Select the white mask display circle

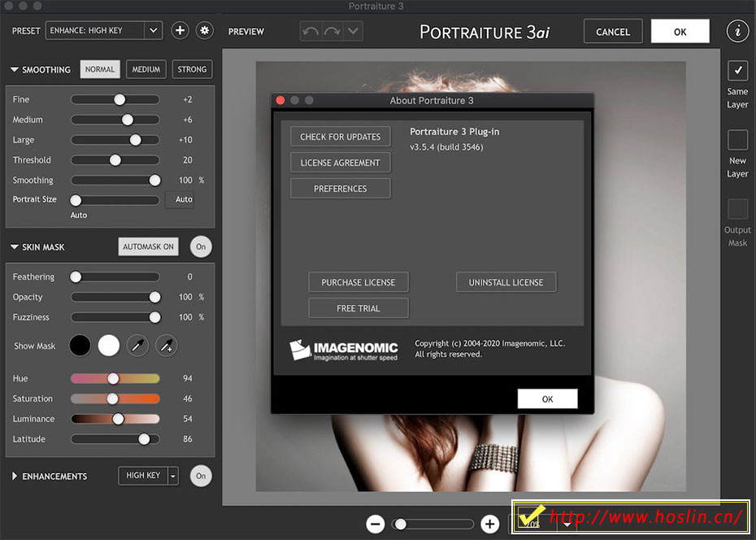tap(108, 346)
